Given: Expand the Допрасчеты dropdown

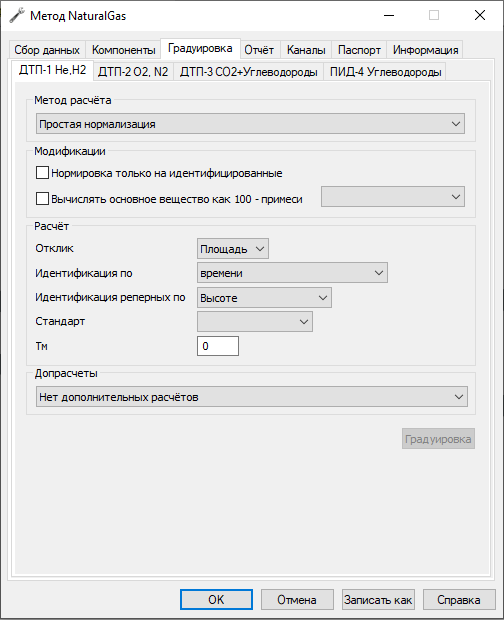Looking at the screenshot, I should (252, 397).
